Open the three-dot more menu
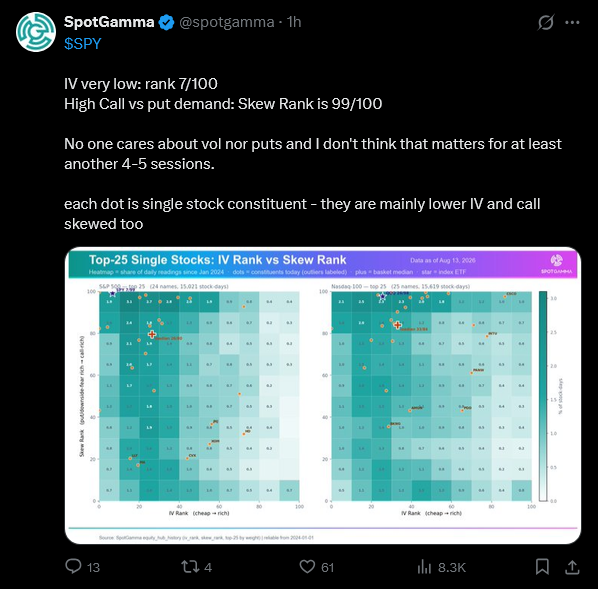This screenshot has height=589, width=598. pyautogui.click(x=572, y=23)
